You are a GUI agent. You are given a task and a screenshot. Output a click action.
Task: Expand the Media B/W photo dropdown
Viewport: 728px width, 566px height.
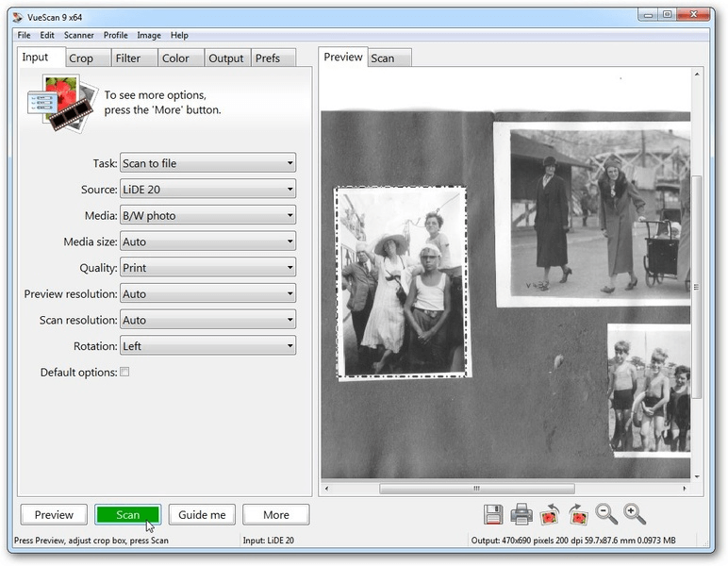click(x=207, y=215)
